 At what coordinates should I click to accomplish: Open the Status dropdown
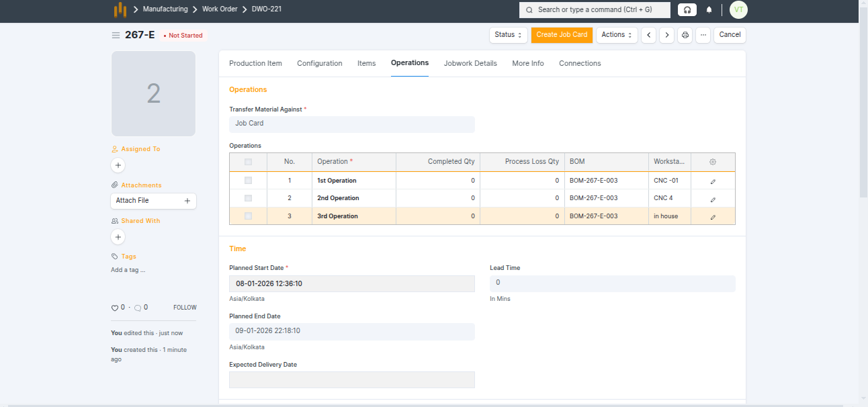point(508,35)
